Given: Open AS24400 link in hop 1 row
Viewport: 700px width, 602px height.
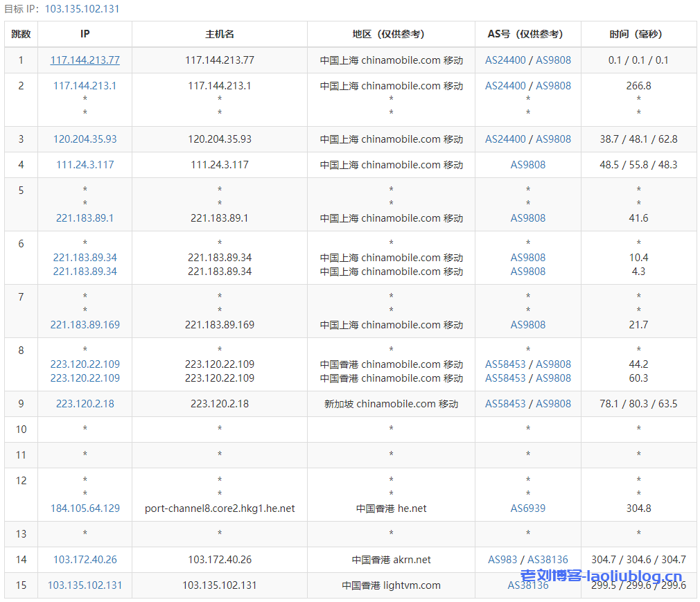Looking at the screenshot, I should tap(505, 60).
